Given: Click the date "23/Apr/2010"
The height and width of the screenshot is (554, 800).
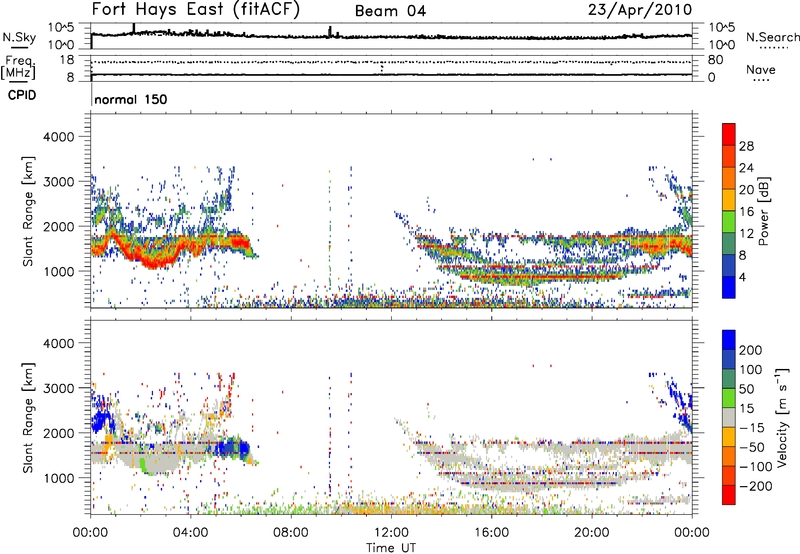Looking at the screenshot, I should tap(640, 10).
